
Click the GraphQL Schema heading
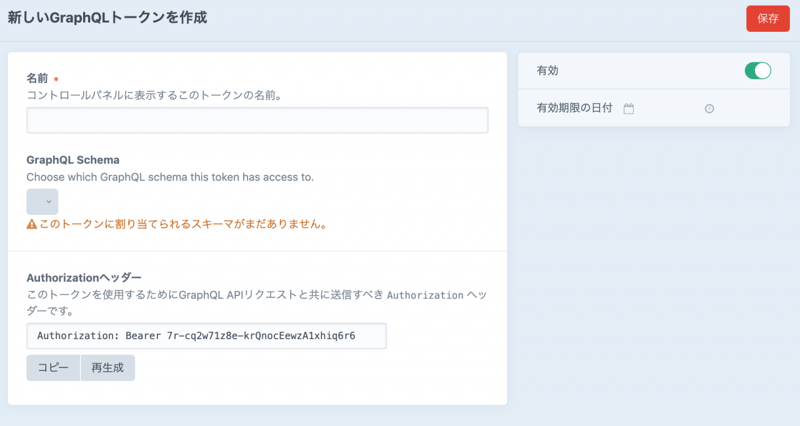[x=73, y=160]
